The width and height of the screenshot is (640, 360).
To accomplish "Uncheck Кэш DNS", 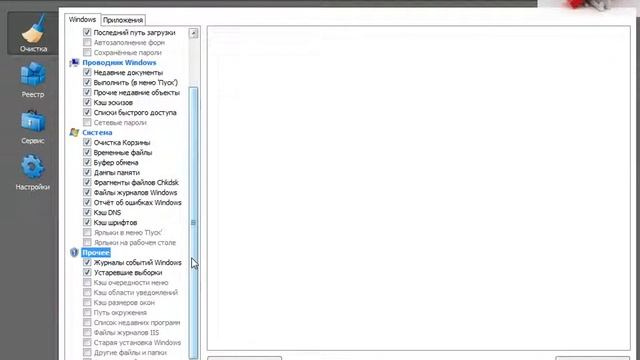I will click(x=87, y=212).
